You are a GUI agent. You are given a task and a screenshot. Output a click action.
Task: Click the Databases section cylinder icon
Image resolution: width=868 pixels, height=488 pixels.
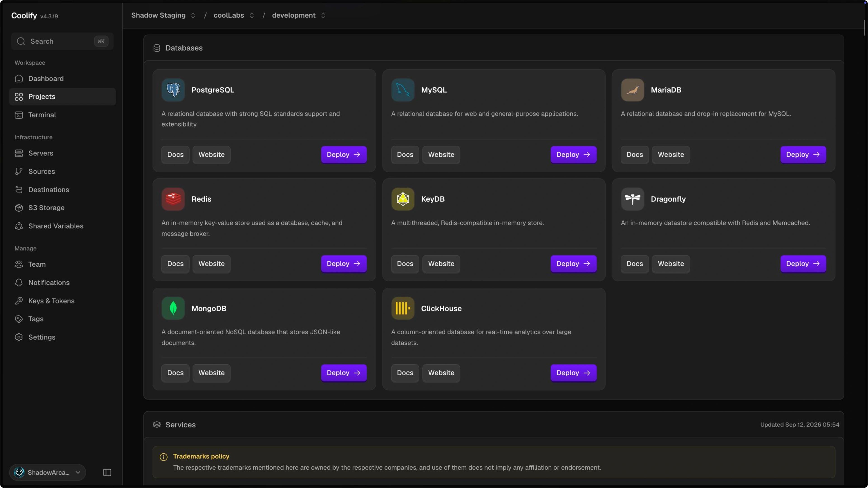pos(157,48)
